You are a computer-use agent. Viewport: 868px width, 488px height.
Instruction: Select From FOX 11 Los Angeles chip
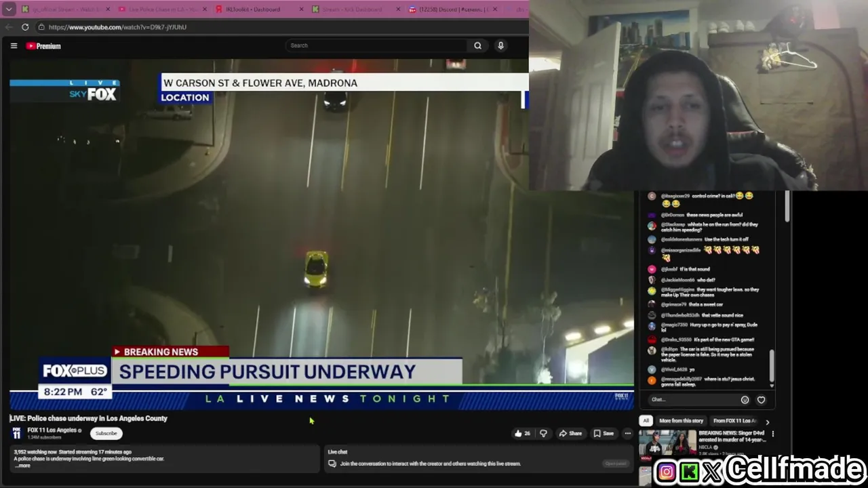[x=735, y=421]
